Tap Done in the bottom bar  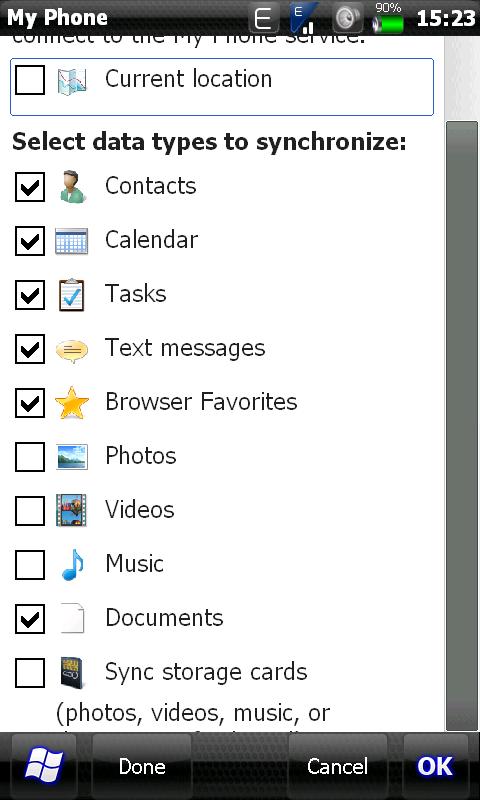coord(142,766)
